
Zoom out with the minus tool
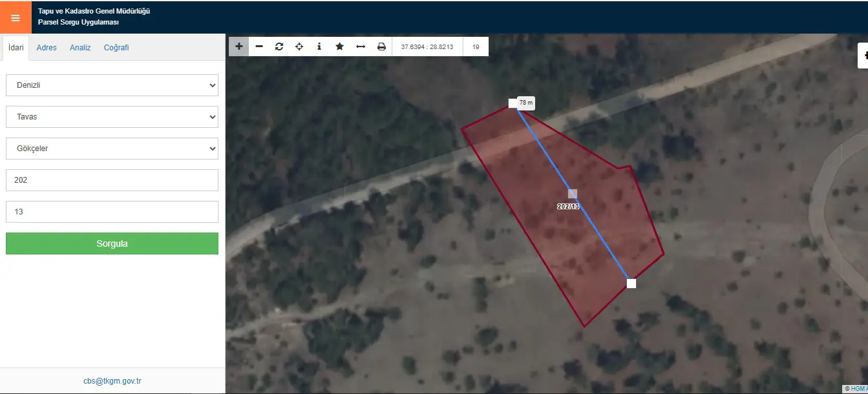[x=259, y=47]
